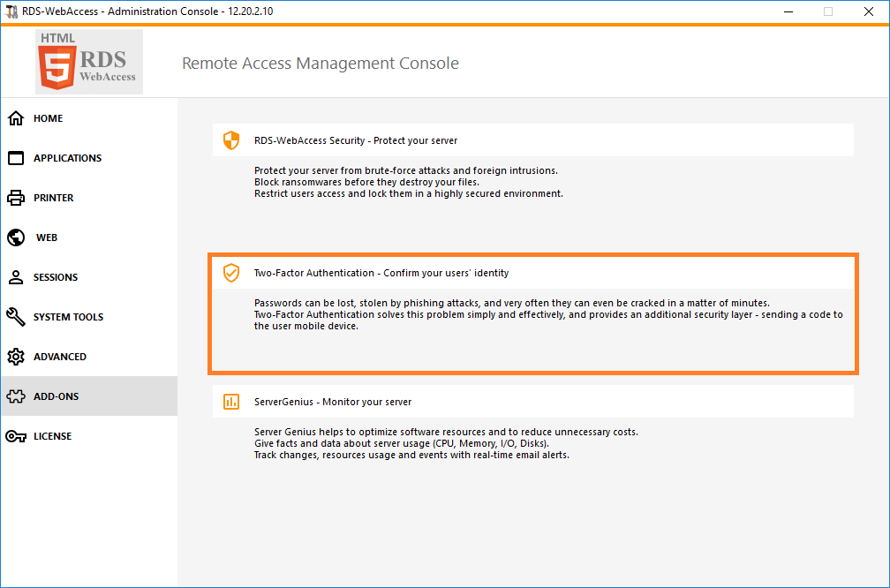This screenshot has height=588, width=890.
Task: Click the 'Track changes, resources usage' line
Action: (411, 456)
